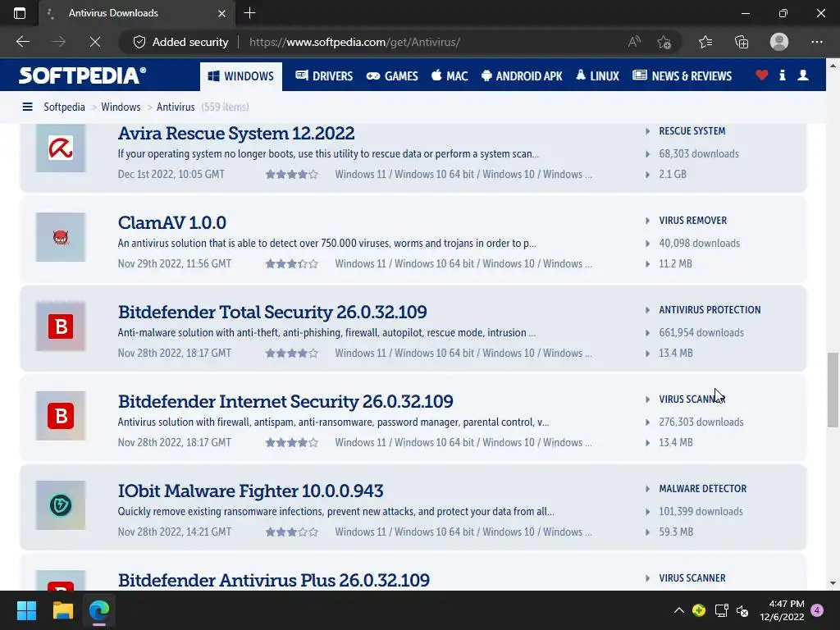
Task: Show hidden system tray icons
Action: 678,610
